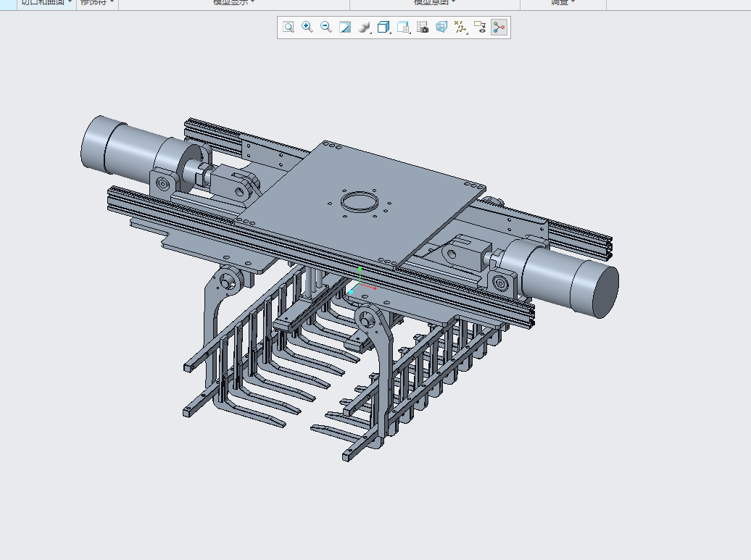
Task: Repaint the graphics window
Action: (345, 28)
